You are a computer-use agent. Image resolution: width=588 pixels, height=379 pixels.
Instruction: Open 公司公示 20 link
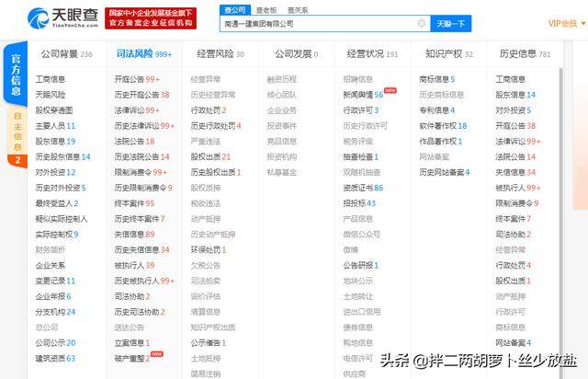55,343
